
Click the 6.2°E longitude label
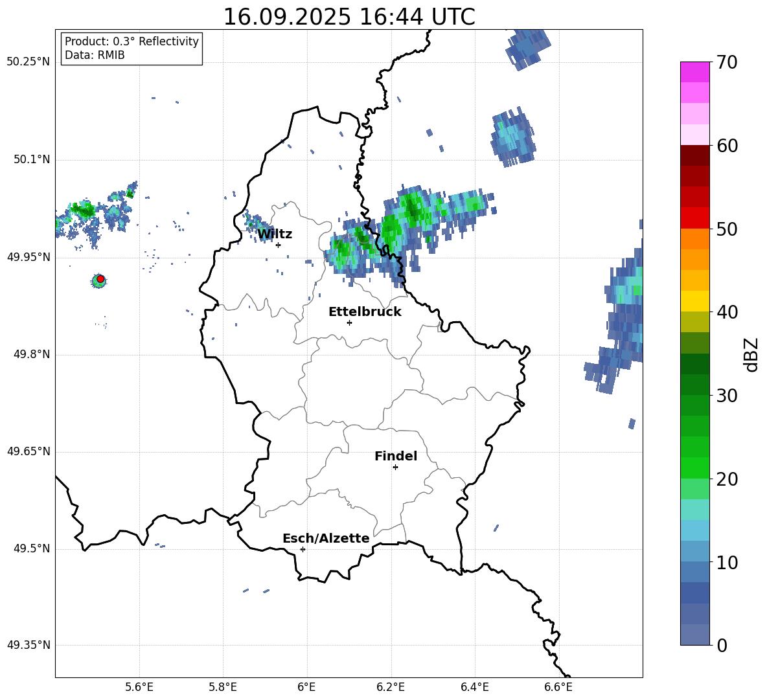391,687
